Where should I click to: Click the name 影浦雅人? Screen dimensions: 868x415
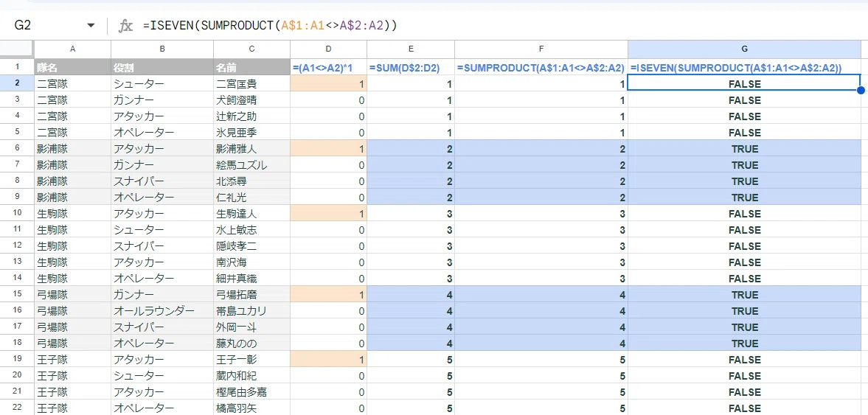(x=236, y=149)
